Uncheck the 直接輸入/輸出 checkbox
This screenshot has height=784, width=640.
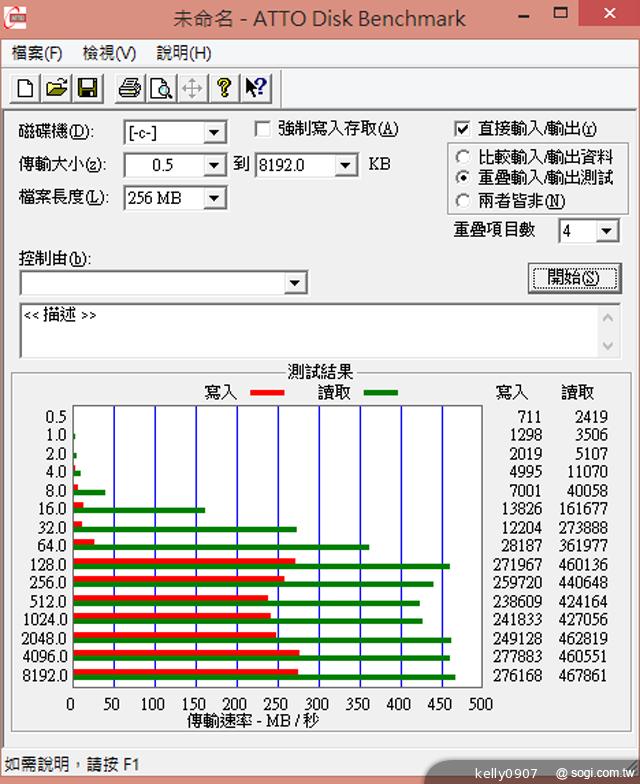pos(462,128)
